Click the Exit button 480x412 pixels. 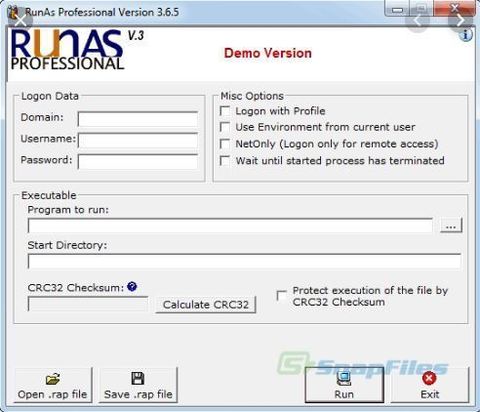[x=430, y=385]
